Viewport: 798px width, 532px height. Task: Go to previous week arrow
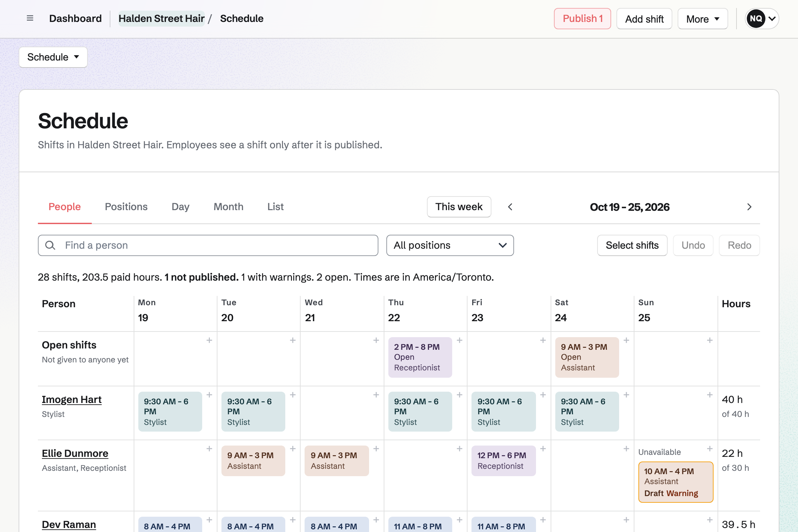point(510,207)
